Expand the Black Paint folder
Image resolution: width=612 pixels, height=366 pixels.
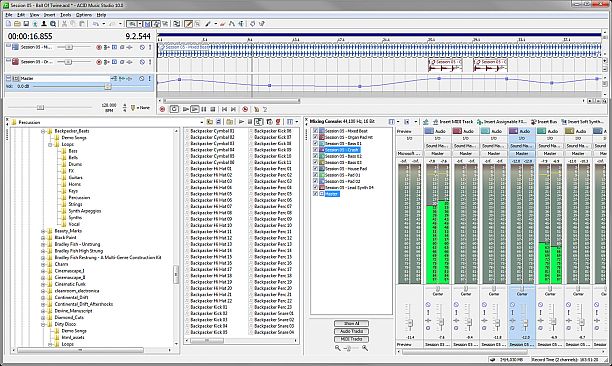(43, 238)
